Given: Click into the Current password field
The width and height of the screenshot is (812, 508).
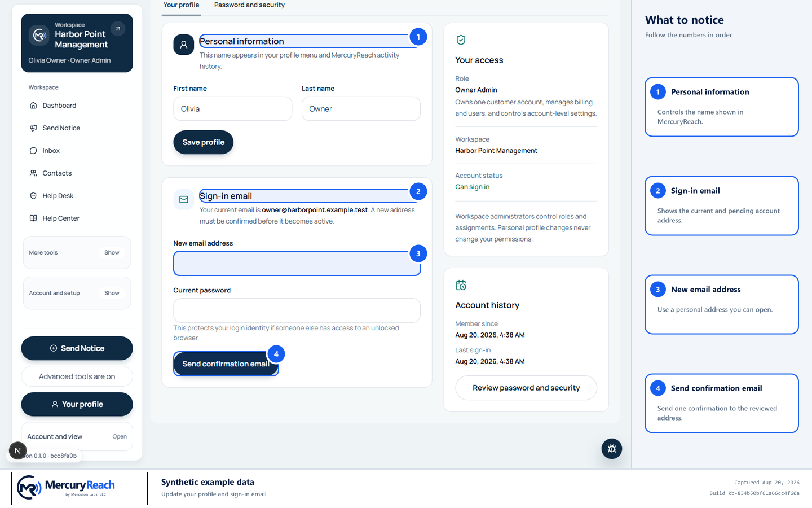Looking at the screenshot, I should (297, 310).
